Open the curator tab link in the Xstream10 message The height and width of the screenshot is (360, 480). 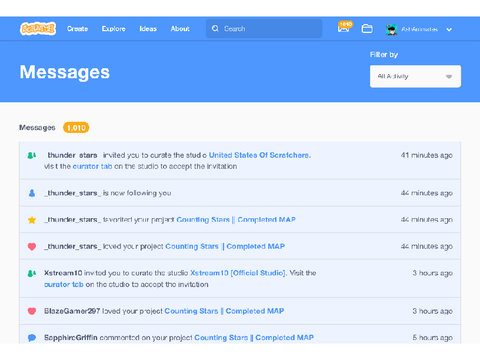[64, 284]
